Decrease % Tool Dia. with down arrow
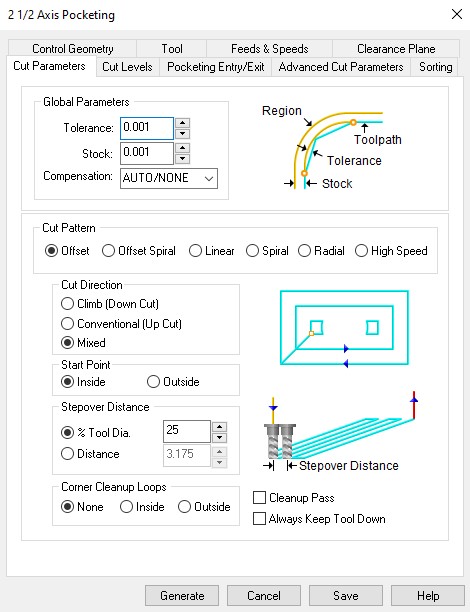This screenshot has width=470, height=612. 219,437
